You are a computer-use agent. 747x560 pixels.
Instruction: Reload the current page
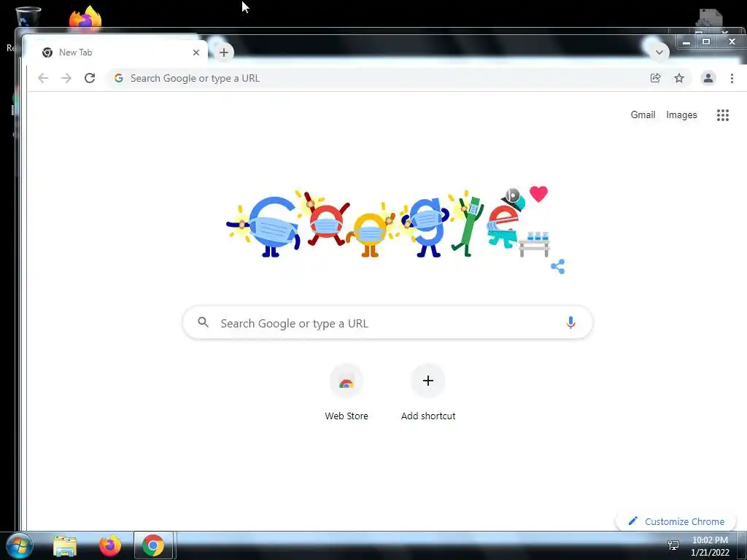coord(90,78)
